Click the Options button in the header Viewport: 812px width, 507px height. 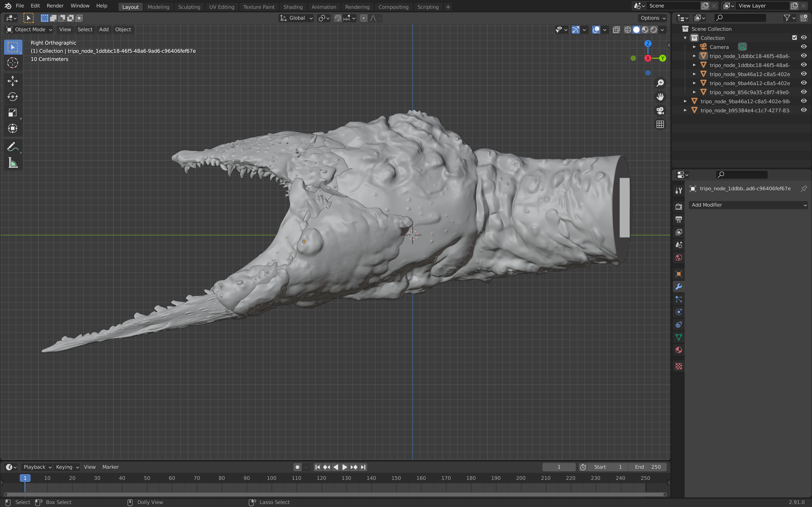point(653,18)
